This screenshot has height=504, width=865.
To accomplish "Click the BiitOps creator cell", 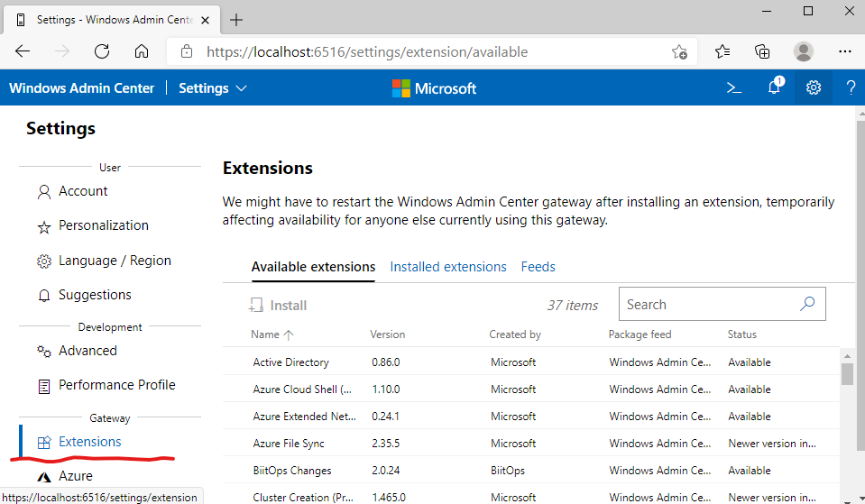I will 508,471.
